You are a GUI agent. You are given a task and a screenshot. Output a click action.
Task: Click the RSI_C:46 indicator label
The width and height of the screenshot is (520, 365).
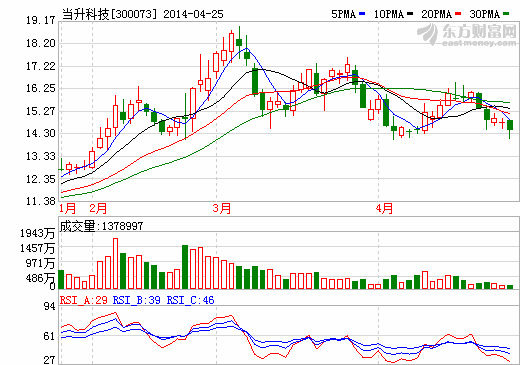click(191, 300)
